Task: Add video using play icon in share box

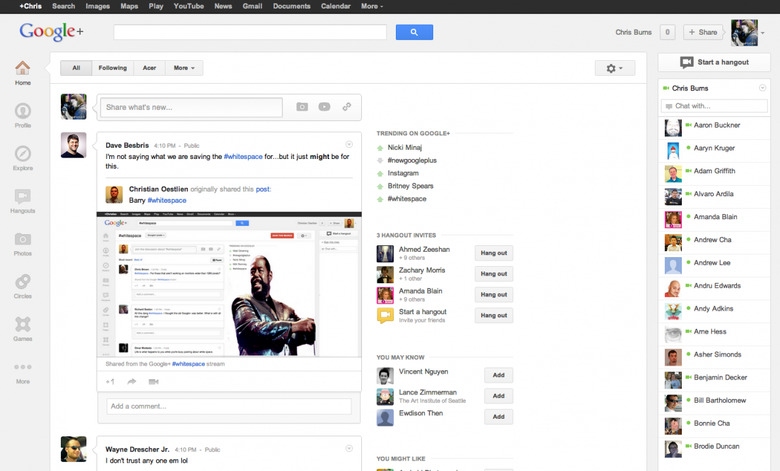Action: pyautogui.click(x=324, y=107)
